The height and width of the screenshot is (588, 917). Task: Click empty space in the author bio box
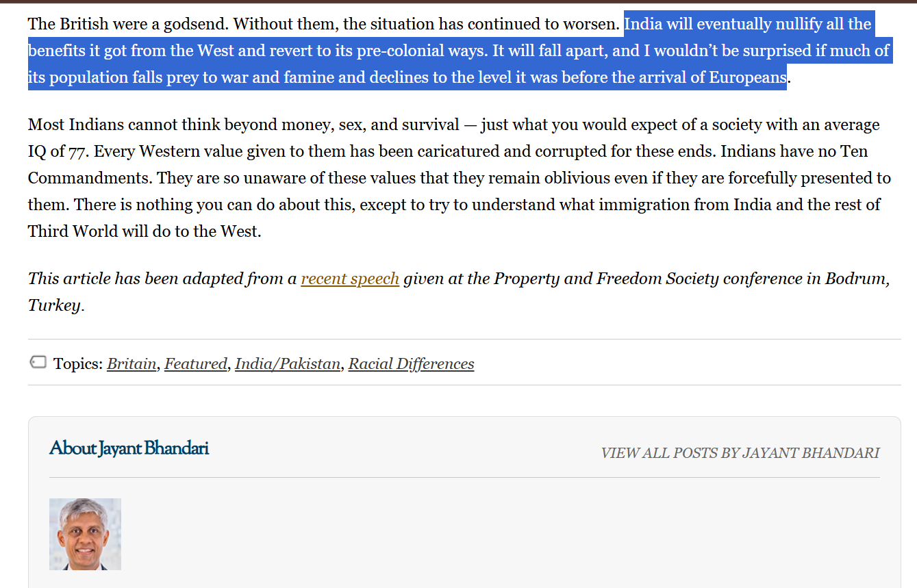(479, 534)
